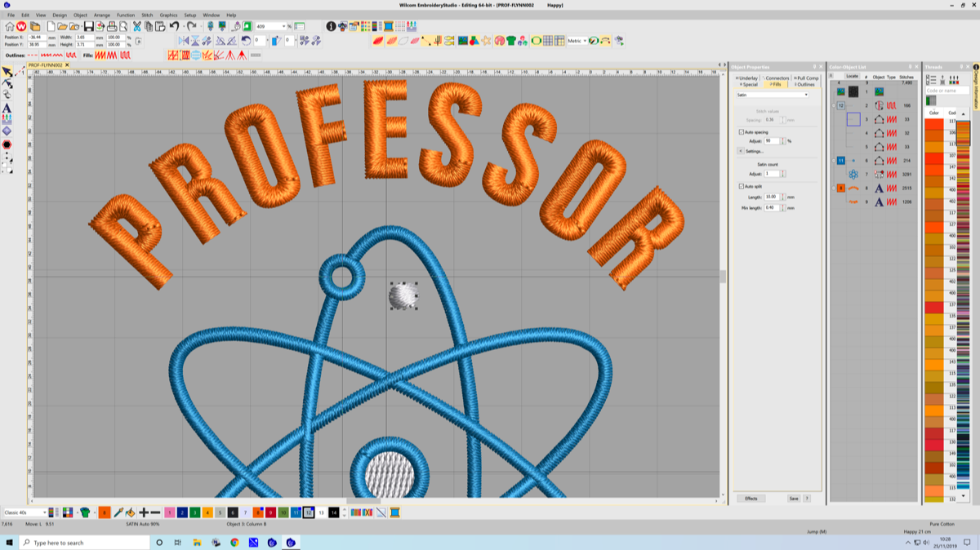Open the Stitch menu
This screenshot has height=550, width=980.
(x=147, y=15)
